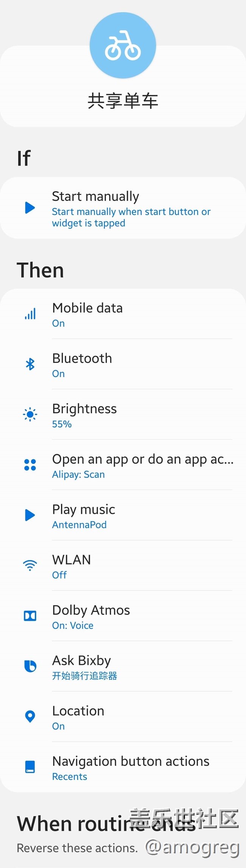
Task: Click the four-dot app action icon
Action: tap(30, 465)
